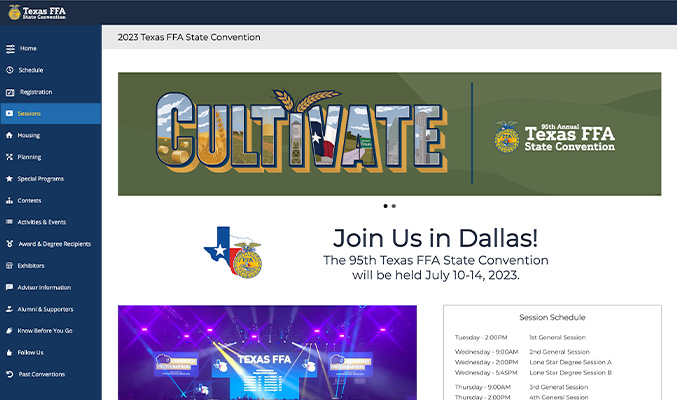The image size is (677, 400).
Task: Click the Contests icon in sidebar
Action: point(9,200)
